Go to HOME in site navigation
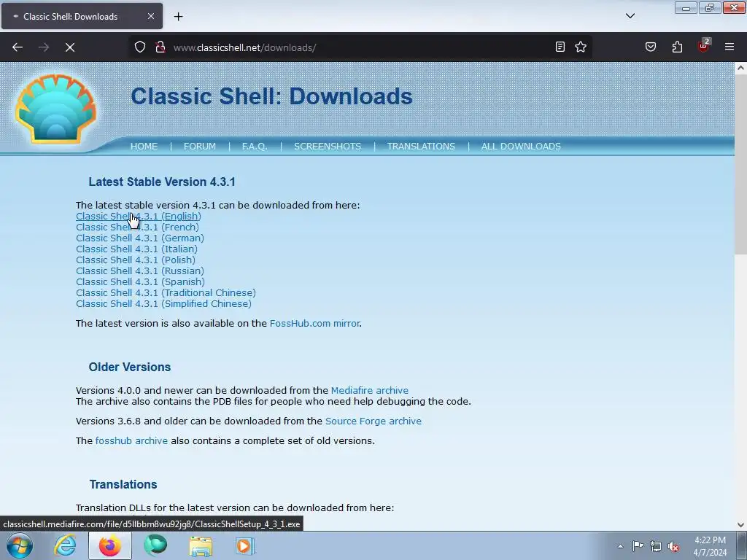 tap(144, 146)
